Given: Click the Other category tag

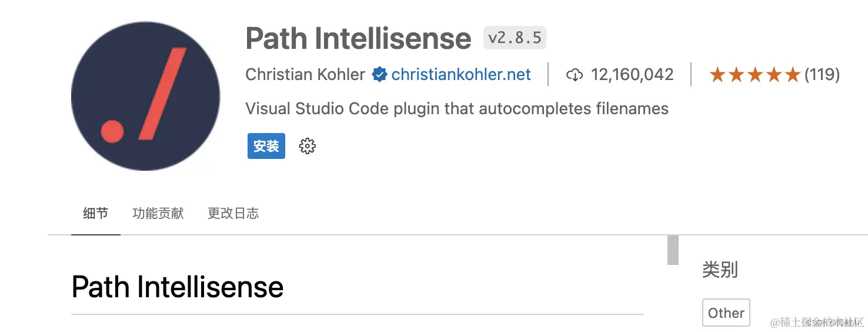Looking at the screenshot, I should (726, 313).
